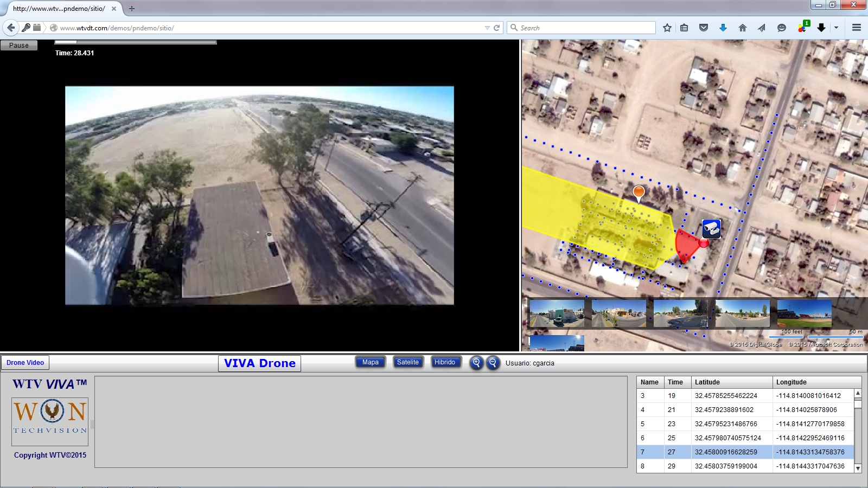Click the Time column header
Viewport: 868px width, 488px height.
point(678,382)
